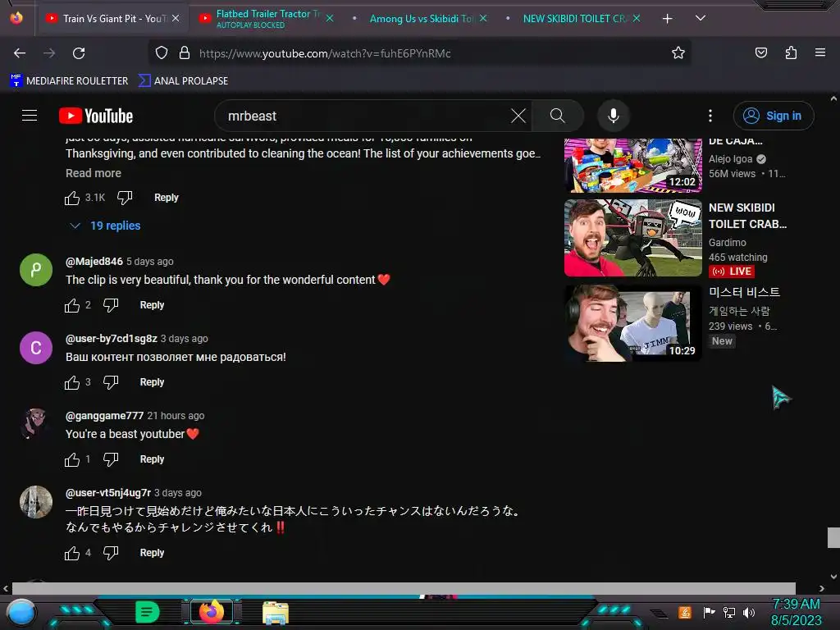The image size is (840, 630).
Task: Open the browser extensions menu
Action: pos(791,52)
